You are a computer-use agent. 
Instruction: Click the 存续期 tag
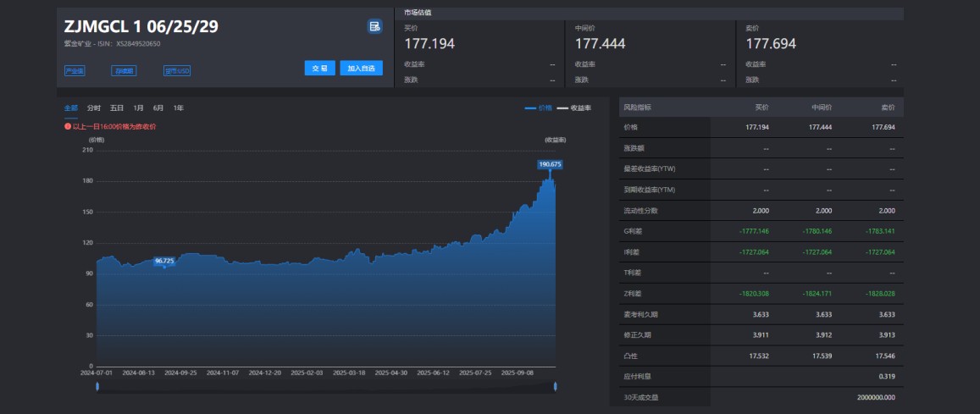click(x=124, y=71)
